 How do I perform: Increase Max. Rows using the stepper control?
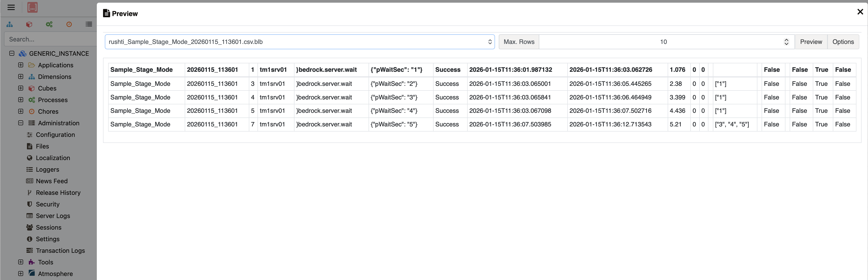pyautogui.click(x=787, y=40)
